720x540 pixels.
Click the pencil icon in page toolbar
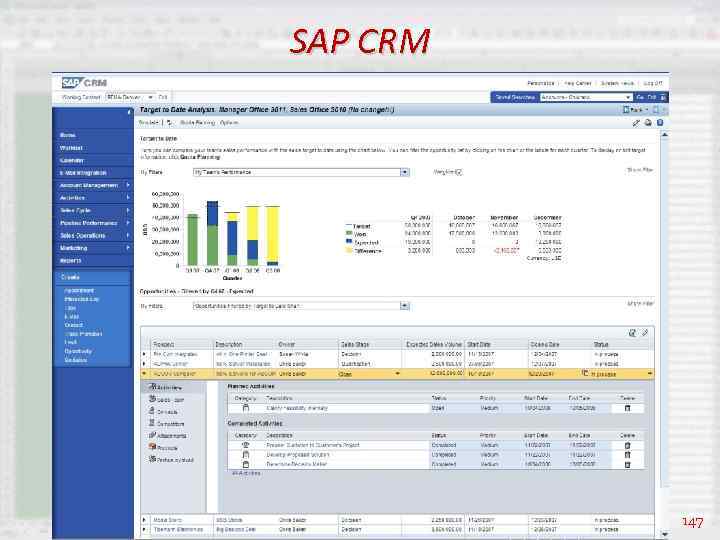pos(636,123)
